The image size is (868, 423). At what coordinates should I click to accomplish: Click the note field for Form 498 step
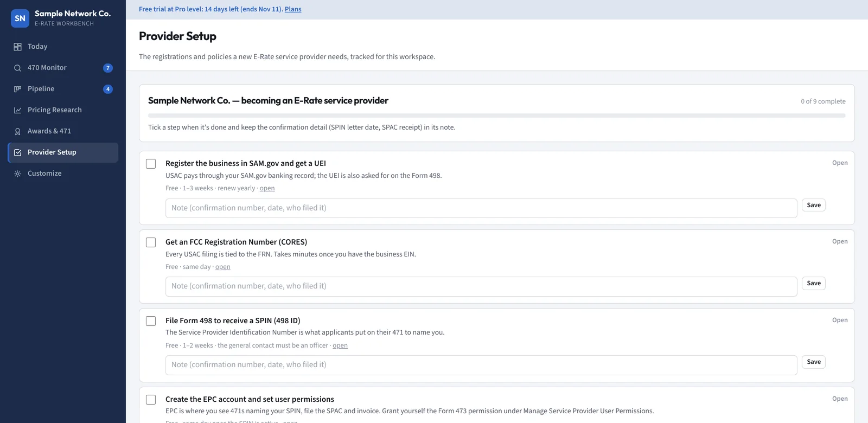tap(481, 365)
